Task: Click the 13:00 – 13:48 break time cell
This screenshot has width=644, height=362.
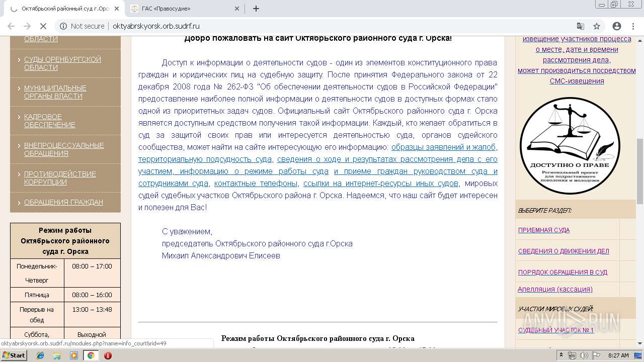Action: [x=92, y=314]
